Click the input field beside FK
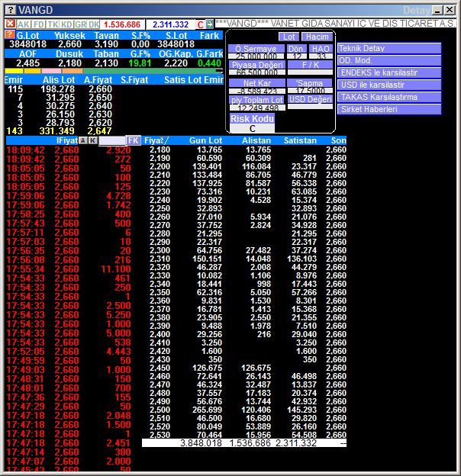Screen dimensions: 461x476 click(111, 140)
